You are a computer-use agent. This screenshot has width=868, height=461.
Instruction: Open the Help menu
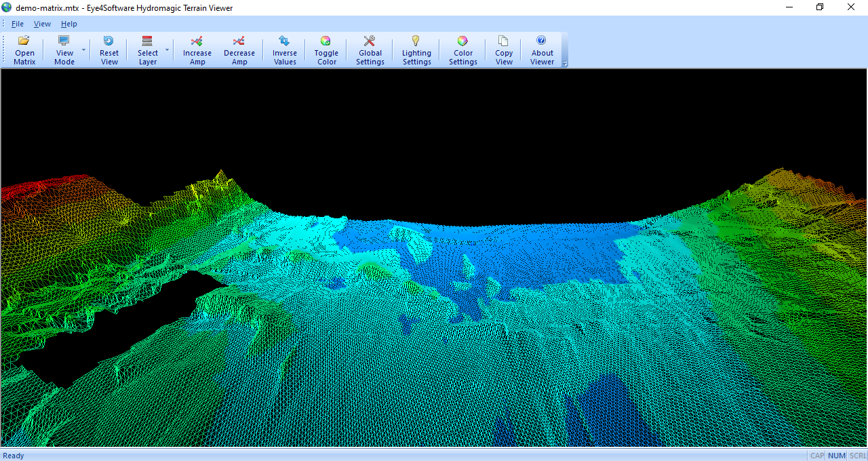(x=68, y=23)
